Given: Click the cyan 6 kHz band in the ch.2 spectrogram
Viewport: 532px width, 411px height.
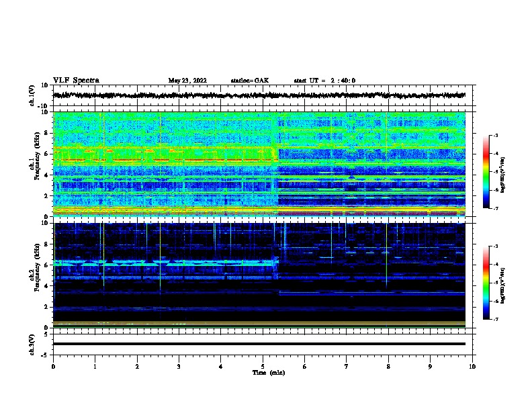Looking at the screenshot, I should point(163,264).
